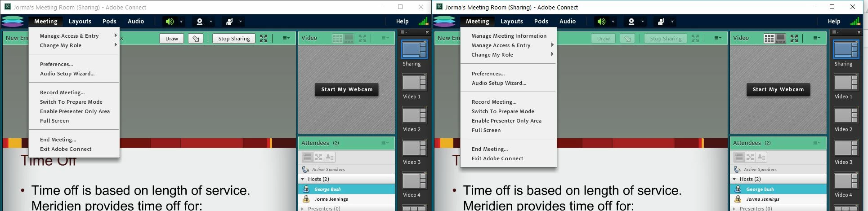Toggle attendee list view in right window
The image size is (868, 211).
[739, 157]
